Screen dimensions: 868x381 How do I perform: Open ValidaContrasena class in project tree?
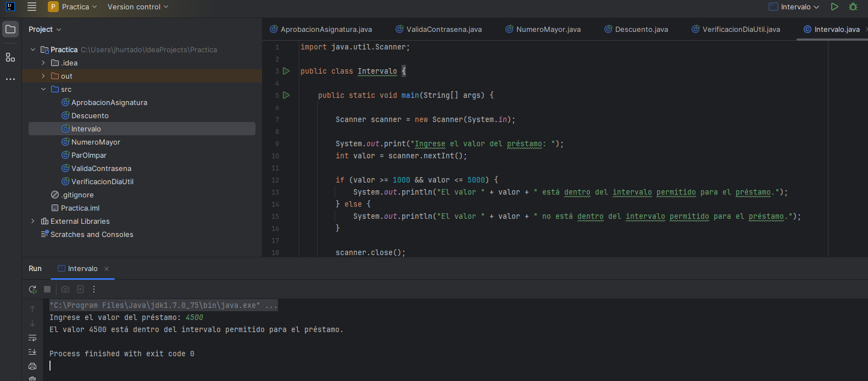pos(96,168)
